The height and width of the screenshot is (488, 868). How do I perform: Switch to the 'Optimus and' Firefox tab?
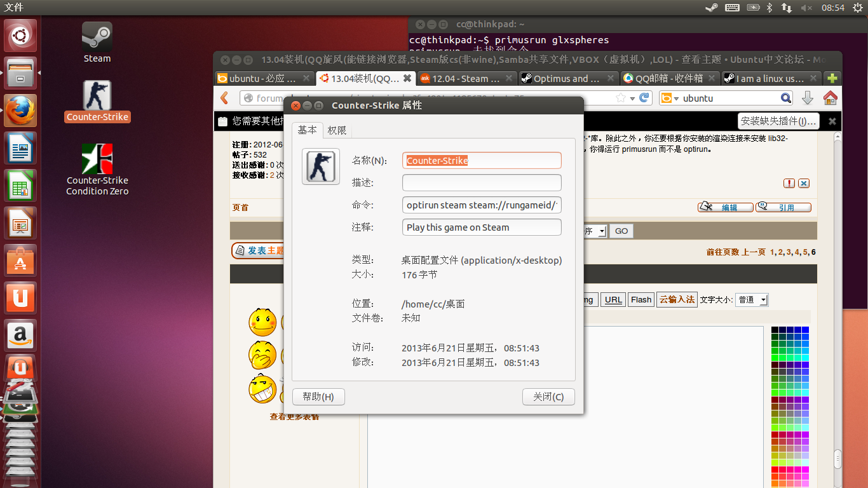[569, 79]
